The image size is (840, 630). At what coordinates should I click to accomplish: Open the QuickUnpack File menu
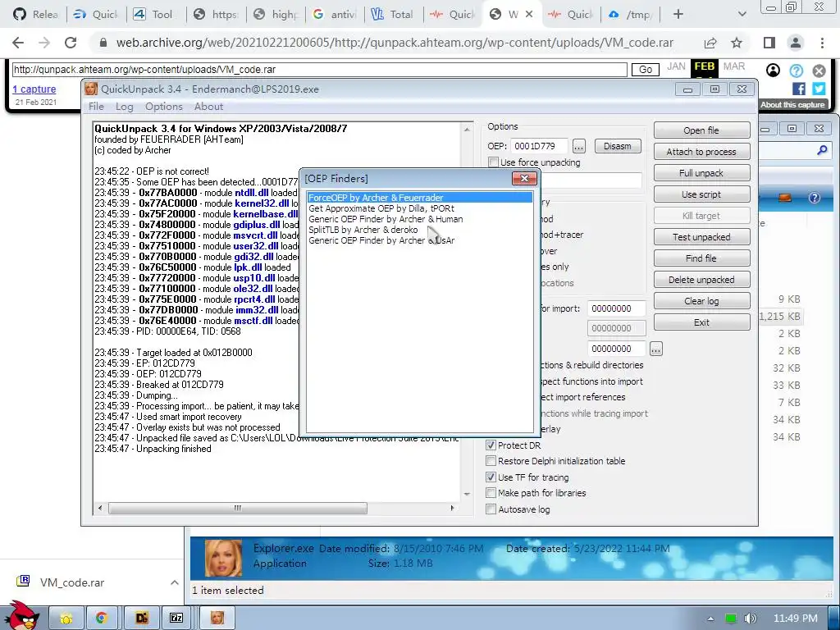click(97, 106)
